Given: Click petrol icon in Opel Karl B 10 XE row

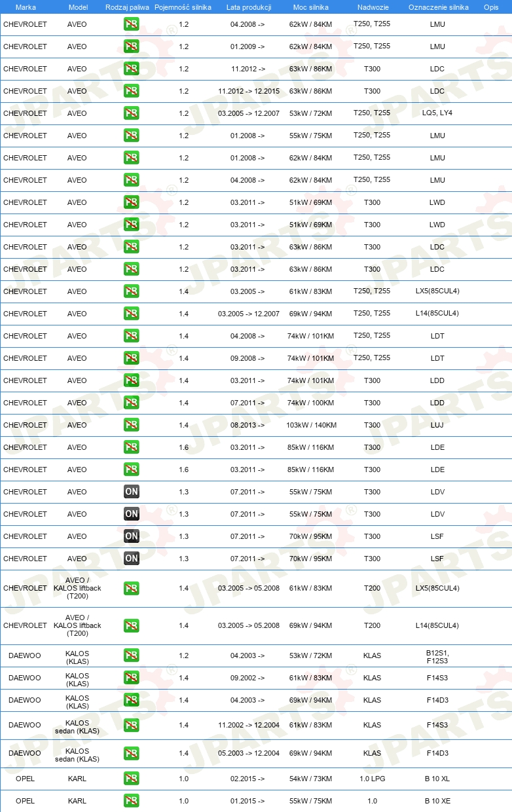Looking at the screenshot, I should click(132, 801).
